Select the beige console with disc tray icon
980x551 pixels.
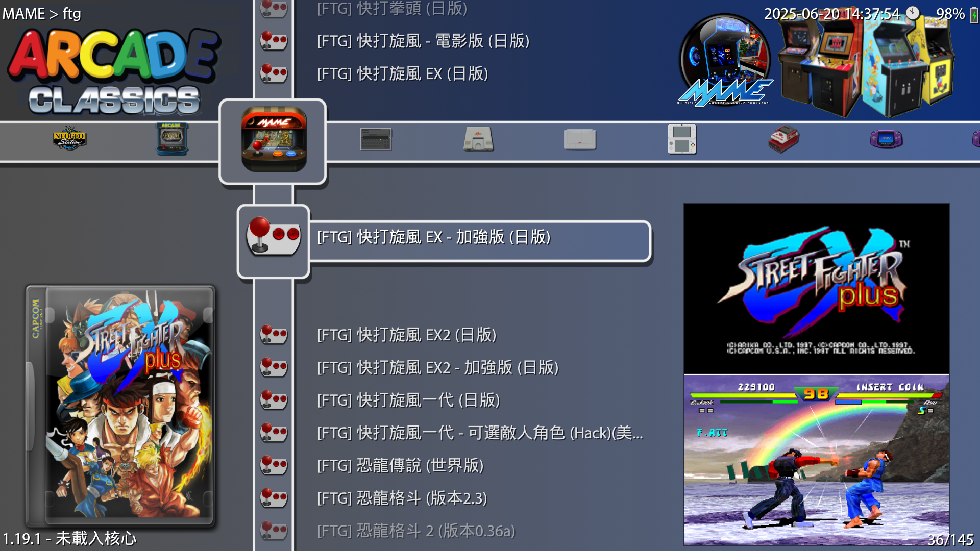click(x=478, y=139)
